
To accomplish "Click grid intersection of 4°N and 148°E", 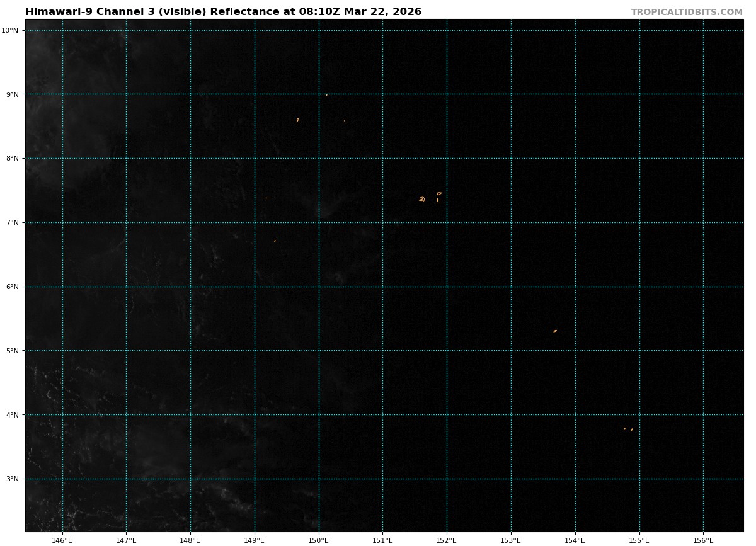I will tap(190, 414).
